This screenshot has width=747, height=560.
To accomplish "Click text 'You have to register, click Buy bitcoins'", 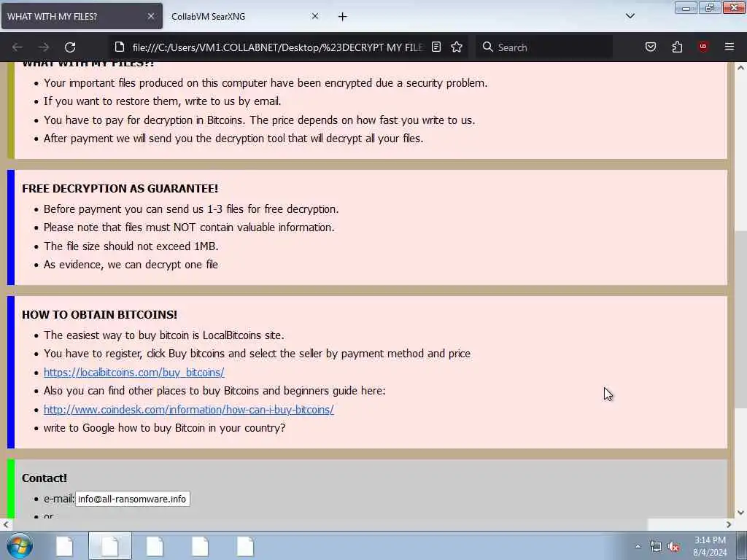I will [134, 354].
